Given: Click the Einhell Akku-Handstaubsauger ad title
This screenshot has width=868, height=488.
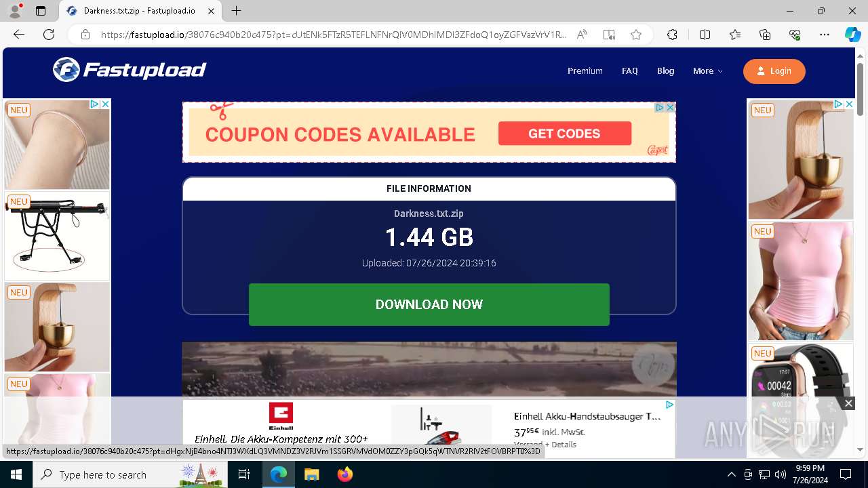Looking at the screenshot, I should point(587,416).
